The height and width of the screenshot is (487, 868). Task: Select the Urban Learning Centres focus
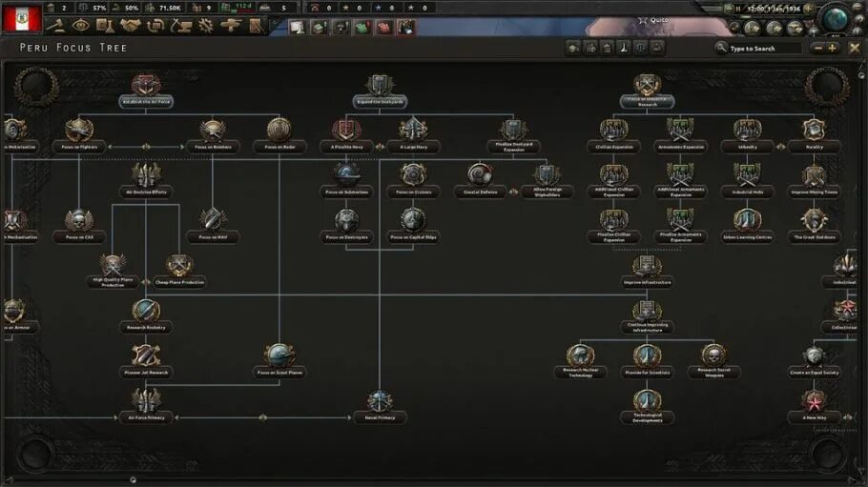pos(747,226)
